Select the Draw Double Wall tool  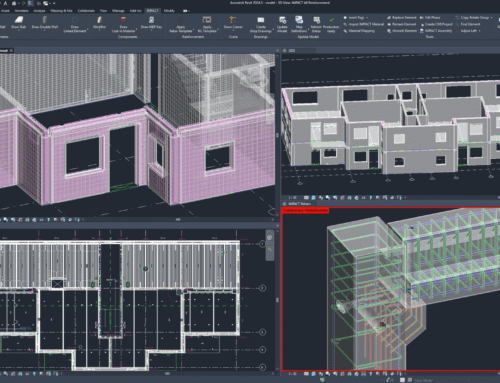pyautogui.click(x=45, y=23)
